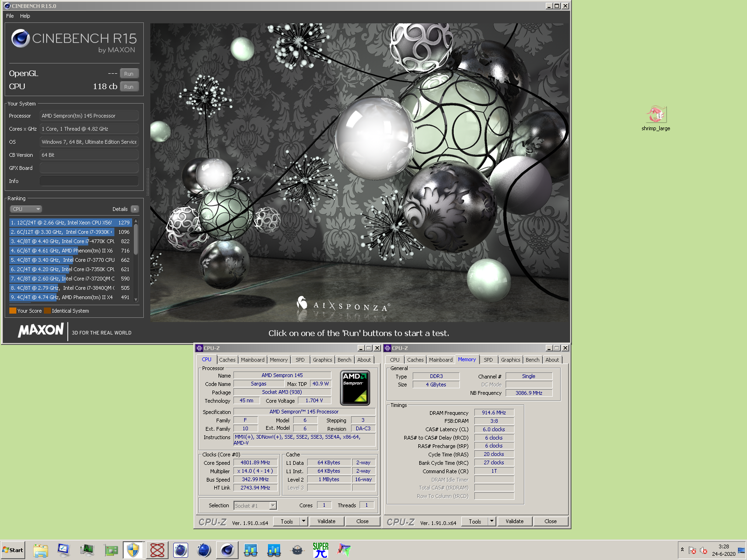Click Close button in right CPU-Z
The height and width of the screenshot is (560, 747).
[x=550, y=522]
